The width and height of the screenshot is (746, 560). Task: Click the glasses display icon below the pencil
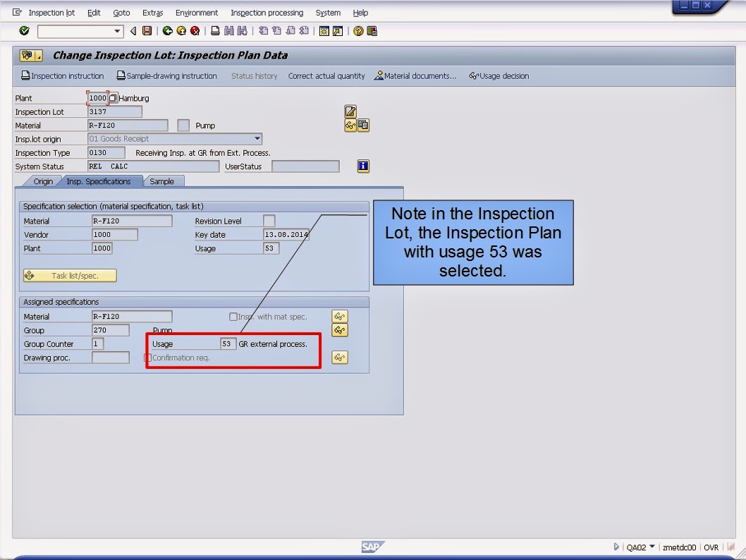(x=349, y=124)
